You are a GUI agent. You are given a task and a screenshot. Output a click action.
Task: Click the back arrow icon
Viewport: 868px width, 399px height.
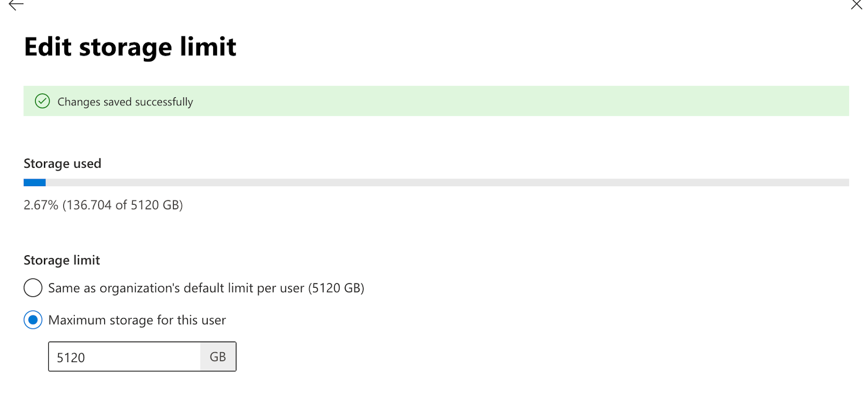pos(16,5)
